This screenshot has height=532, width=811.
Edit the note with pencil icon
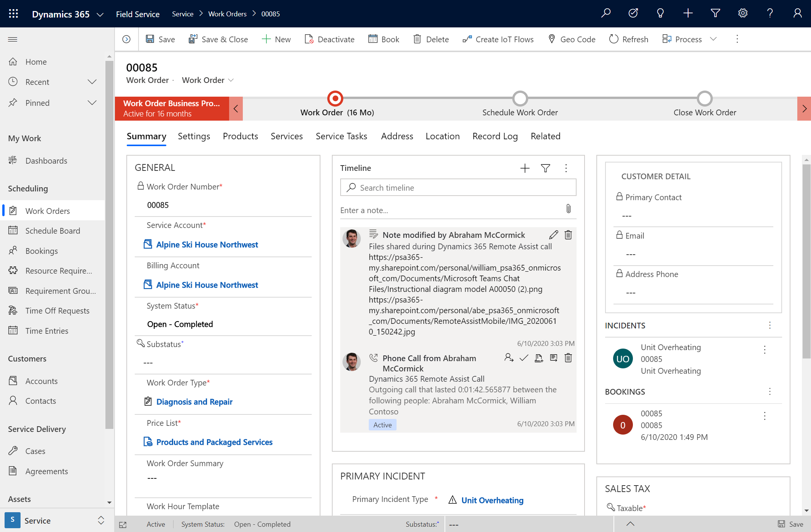click(553, 235)
